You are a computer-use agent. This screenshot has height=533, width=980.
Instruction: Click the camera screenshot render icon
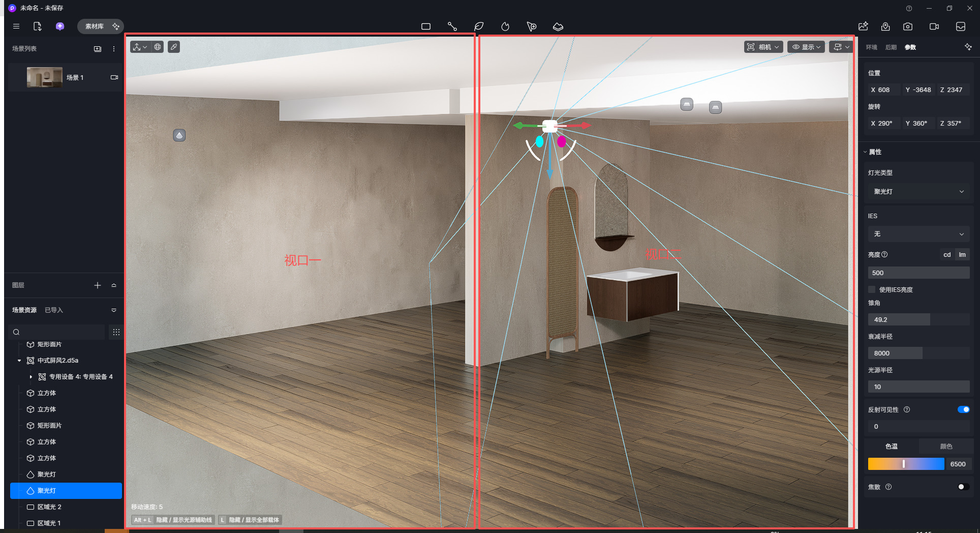click(908, 26)
